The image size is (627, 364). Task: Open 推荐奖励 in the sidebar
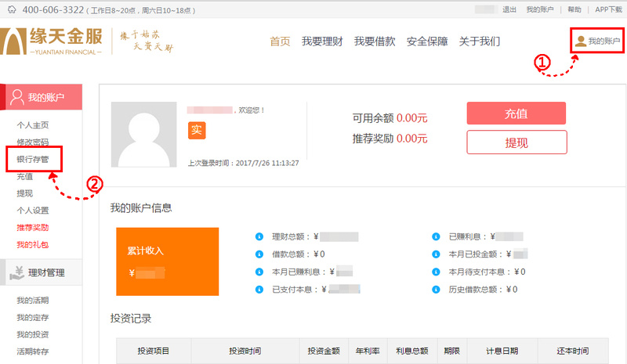tap(33, 228)
